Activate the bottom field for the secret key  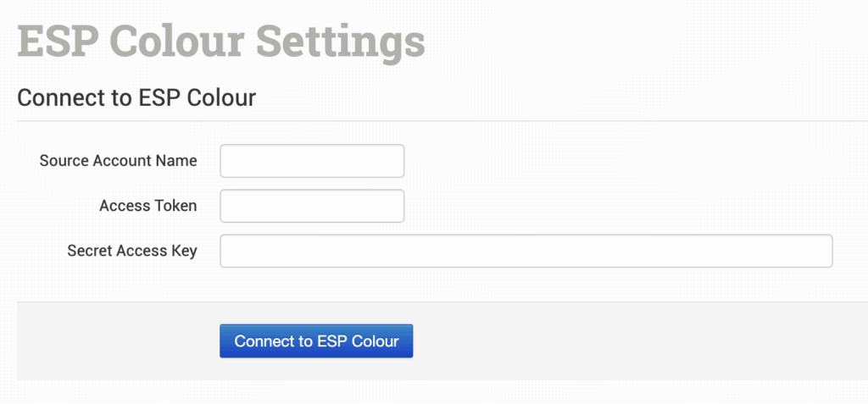click(x=526, y=251)
